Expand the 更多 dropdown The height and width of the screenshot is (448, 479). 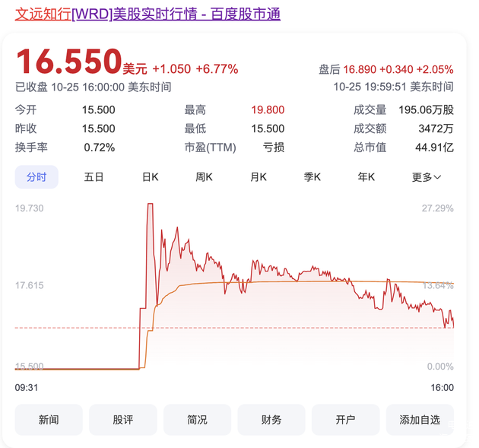(x=426, y=177)
